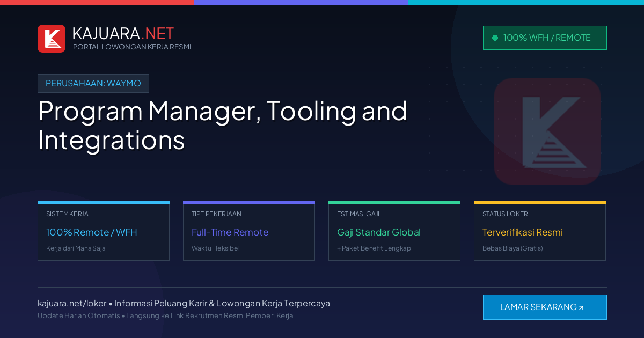Click the green dot in the WFH badge
This screenshot has width=644, height=338.
tap(495, 38)
